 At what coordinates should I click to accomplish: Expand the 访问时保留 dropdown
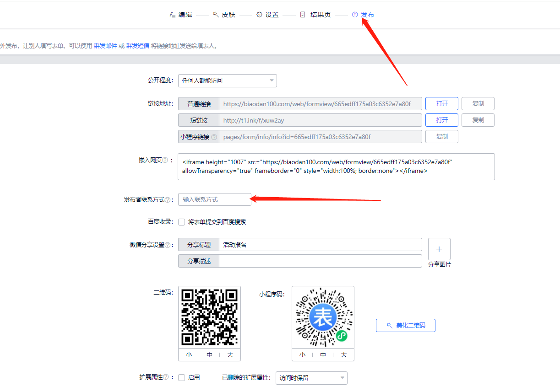click(x=311, y=378)
